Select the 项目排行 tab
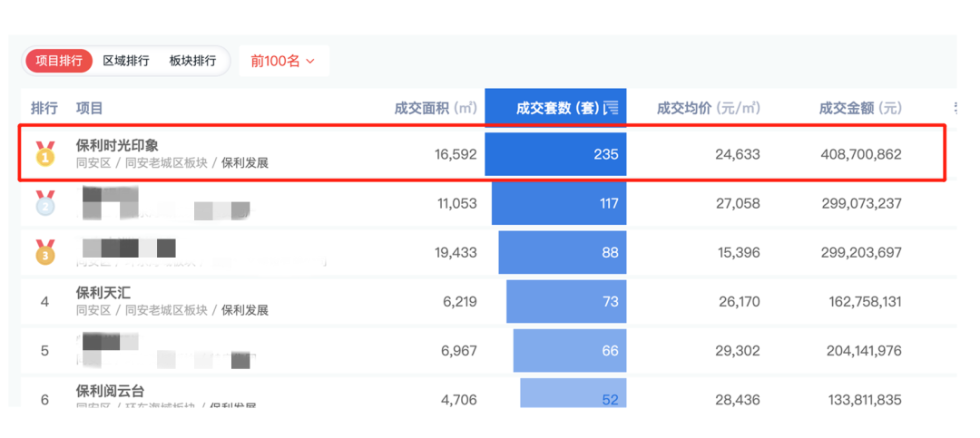 pos(58,61)
